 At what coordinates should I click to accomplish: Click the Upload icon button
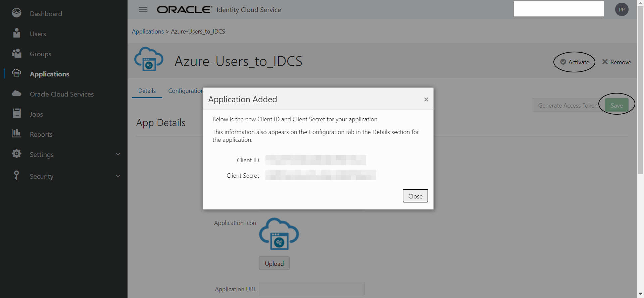(x=274, y=263)
